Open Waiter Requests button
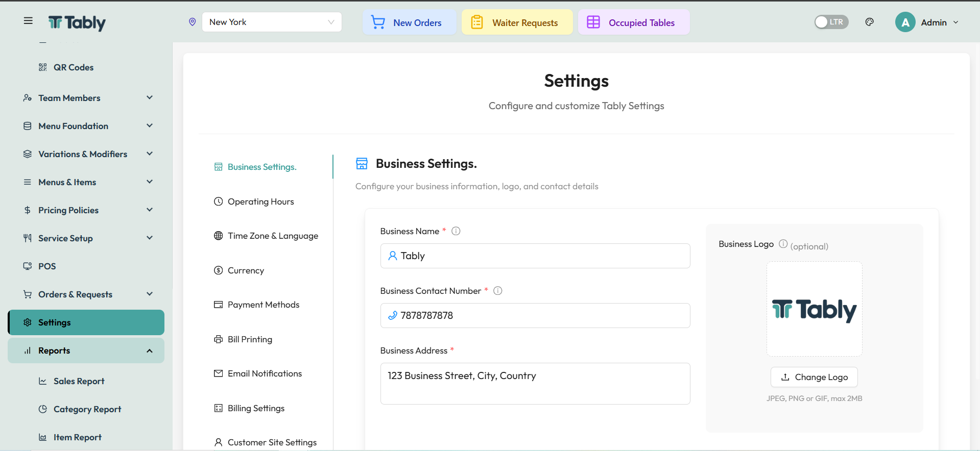Image resolution: width=980 pixels, height=451 pixels. (x=517, y=22)
